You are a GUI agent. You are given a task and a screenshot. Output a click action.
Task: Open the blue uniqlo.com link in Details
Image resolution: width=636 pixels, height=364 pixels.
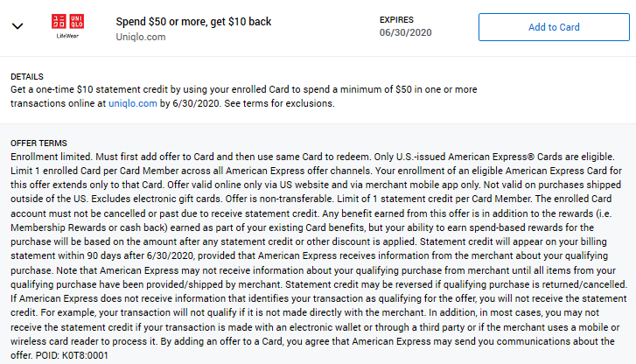[x=133, y=103]
